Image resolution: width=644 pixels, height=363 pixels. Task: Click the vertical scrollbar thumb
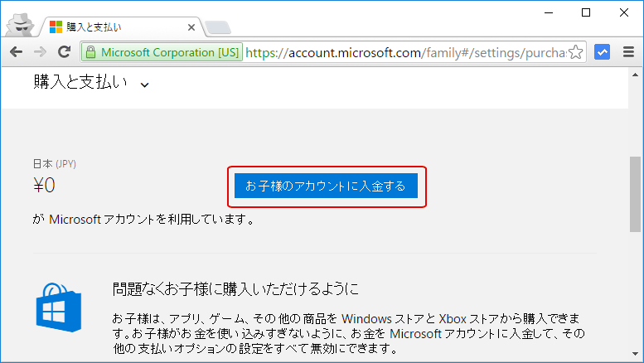[x=636, y=194]
